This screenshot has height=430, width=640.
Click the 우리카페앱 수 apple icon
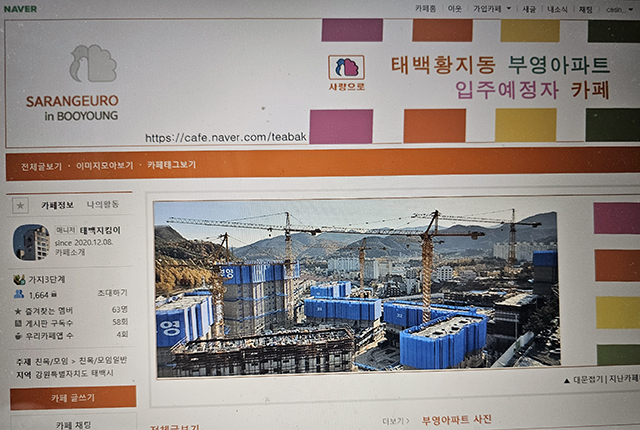[18, 336]
